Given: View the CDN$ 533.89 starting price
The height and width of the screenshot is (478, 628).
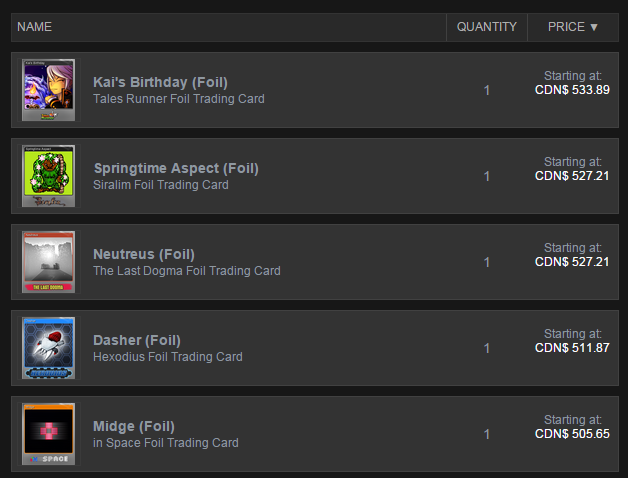Looking at the screenshot, I should pos(572,90).
